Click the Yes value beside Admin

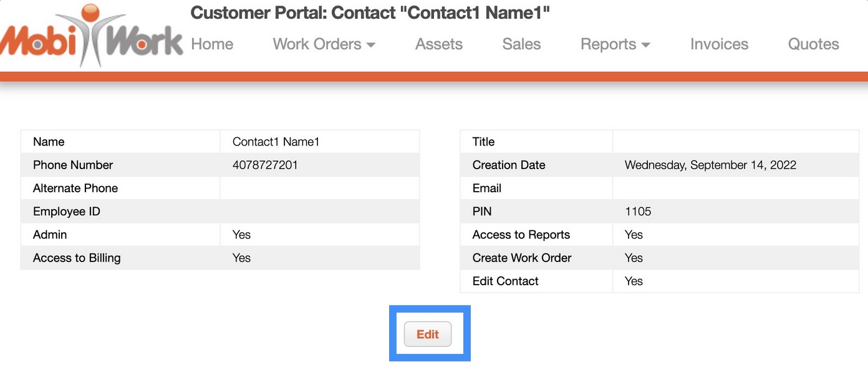[x=241, y=235]
